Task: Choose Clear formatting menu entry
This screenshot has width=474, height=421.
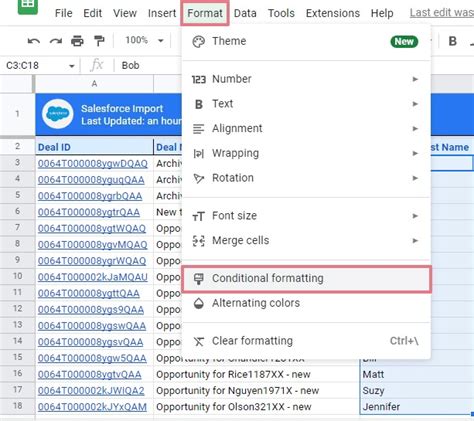Action: (x=306, y=341)
